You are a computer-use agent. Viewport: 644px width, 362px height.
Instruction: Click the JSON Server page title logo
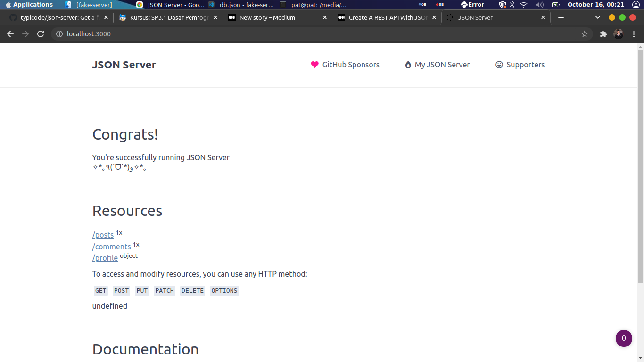click(124, 65)
